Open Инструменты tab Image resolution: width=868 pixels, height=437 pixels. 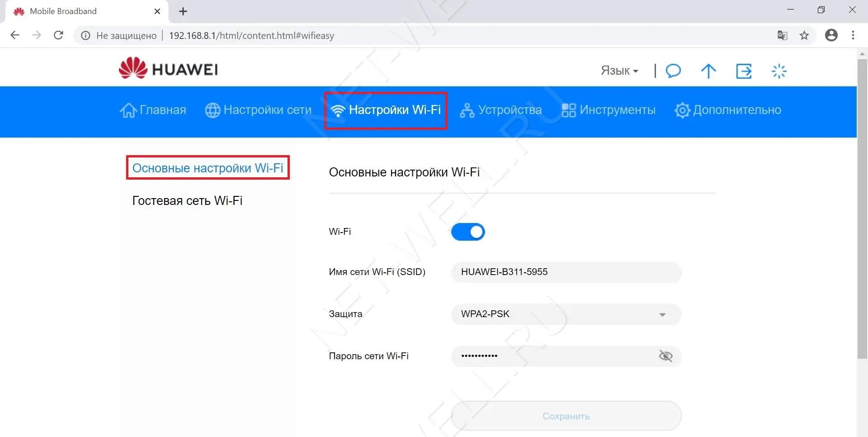point(608,110)
